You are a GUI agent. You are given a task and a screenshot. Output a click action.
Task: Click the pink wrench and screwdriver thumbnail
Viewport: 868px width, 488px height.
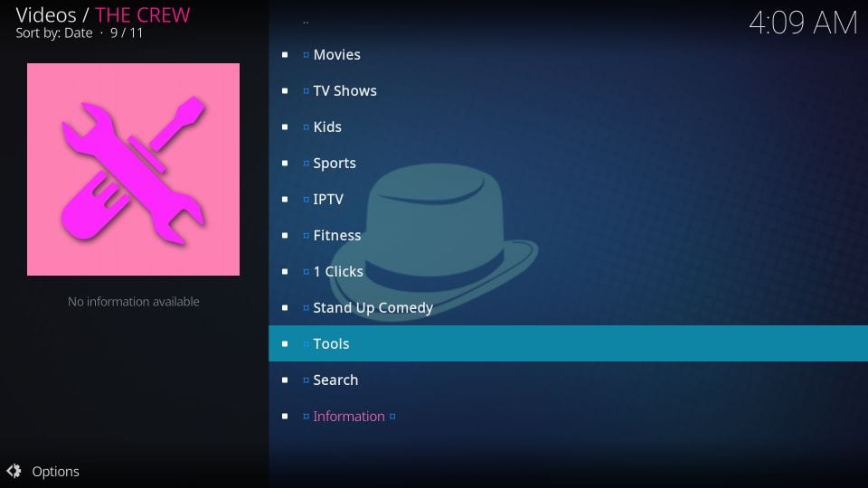[134, 169]
